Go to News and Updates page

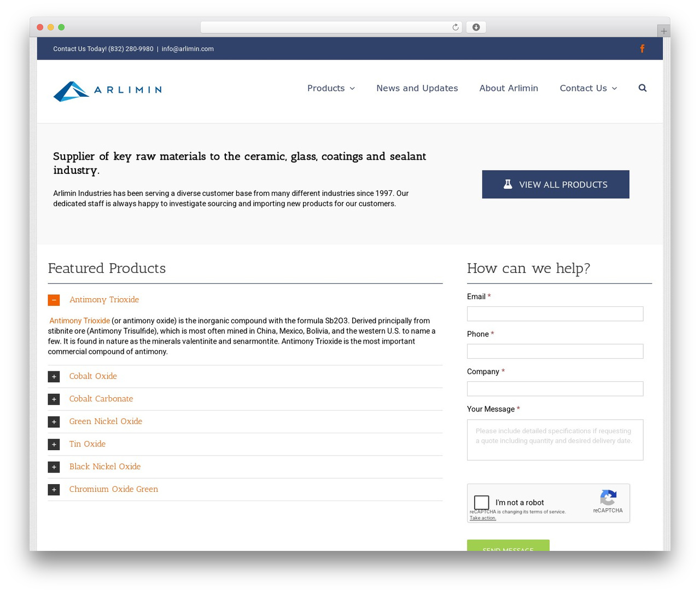tap(417, 88)
